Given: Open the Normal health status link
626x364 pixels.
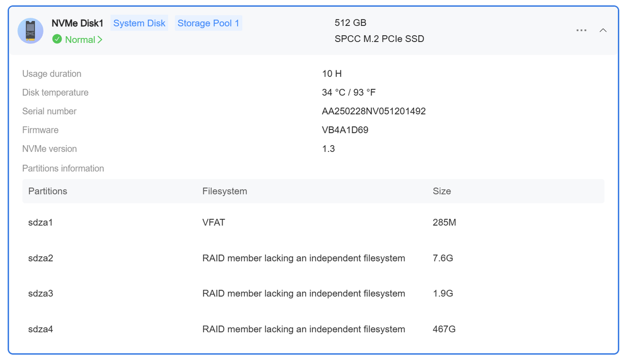Looking at the screenshot, I should click(83, 40).
